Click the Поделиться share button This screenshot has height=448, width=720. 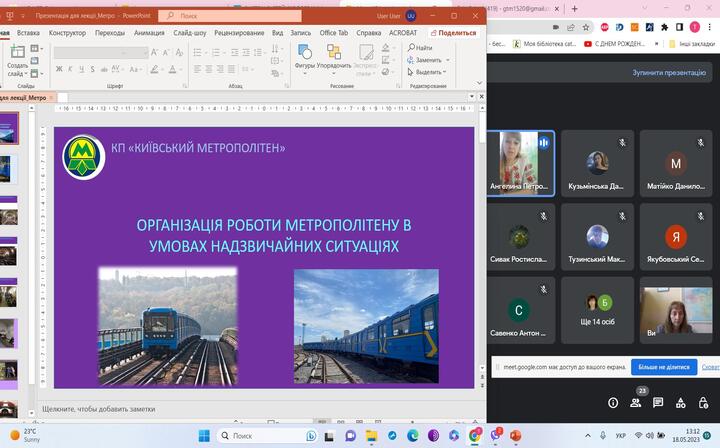pos(454,33)
